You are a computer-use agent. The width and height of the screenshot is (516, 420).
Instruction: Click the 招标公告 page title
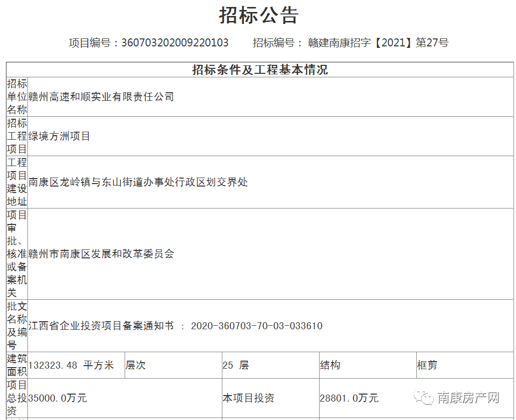tap(258, 15)
